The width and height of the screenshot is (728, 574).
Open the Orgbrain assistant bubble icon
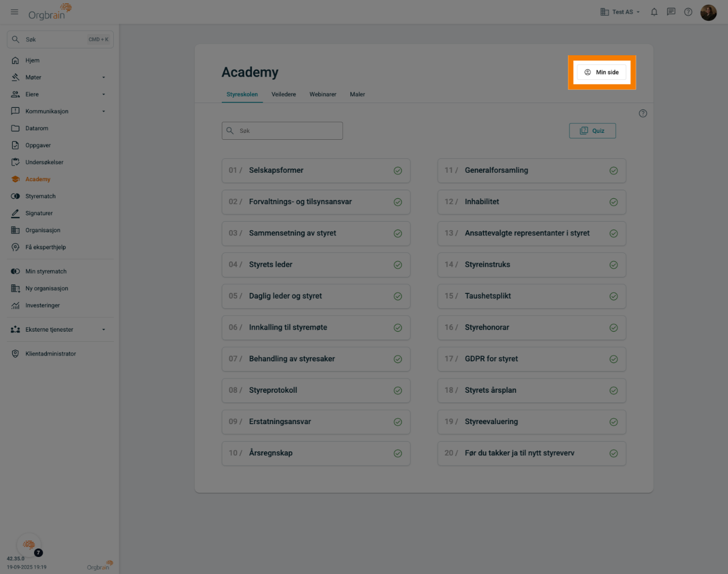[x=29, y=545]
